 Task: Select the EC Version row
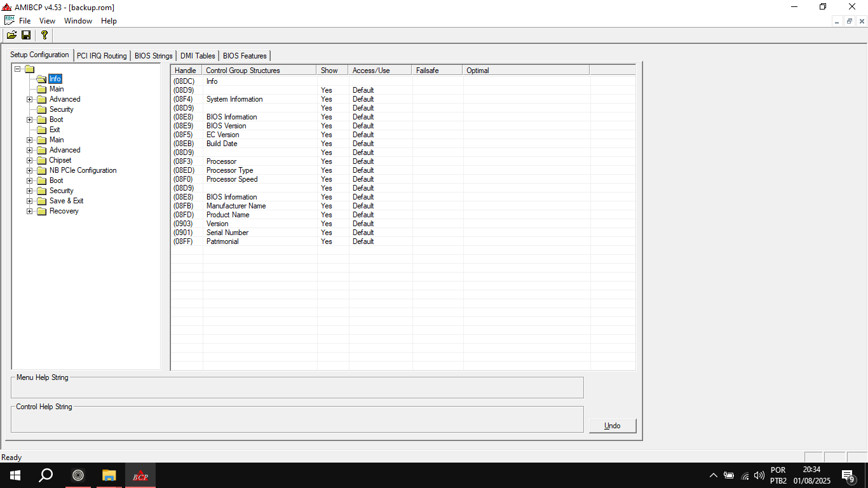tap(403, 135)
